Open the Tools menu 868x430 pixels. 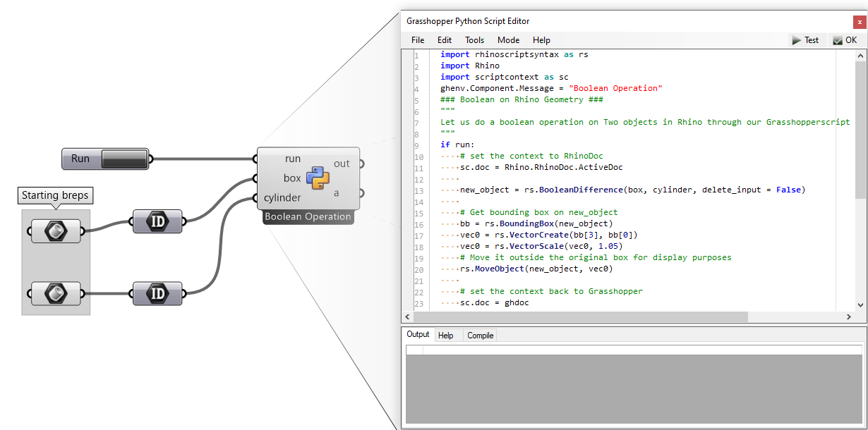tap(474, 40)
